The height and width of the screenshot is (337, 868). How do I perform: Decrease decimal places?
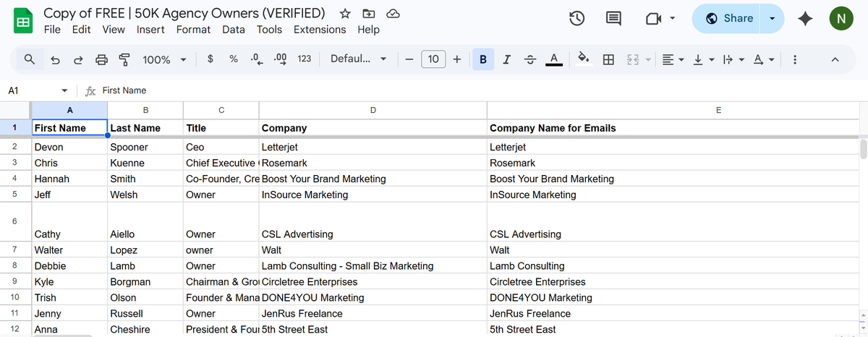pos(257,59)
